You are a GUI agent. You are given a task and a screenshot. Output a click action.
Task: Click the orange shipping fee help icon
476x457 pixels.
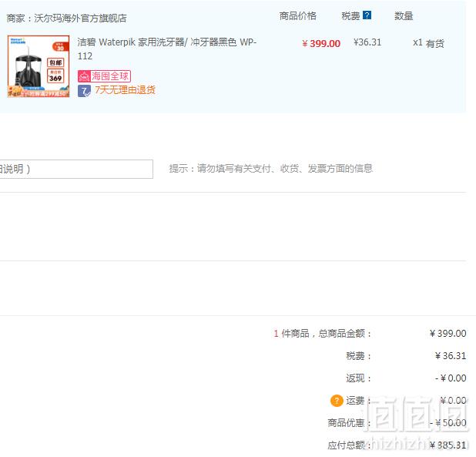tap(337, 401)
